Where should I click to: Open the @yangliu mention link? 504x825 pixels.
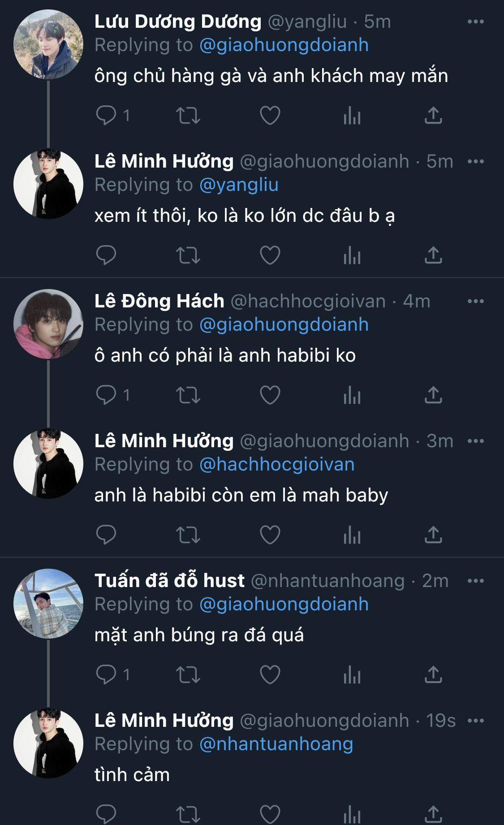(x=239, y=185)
